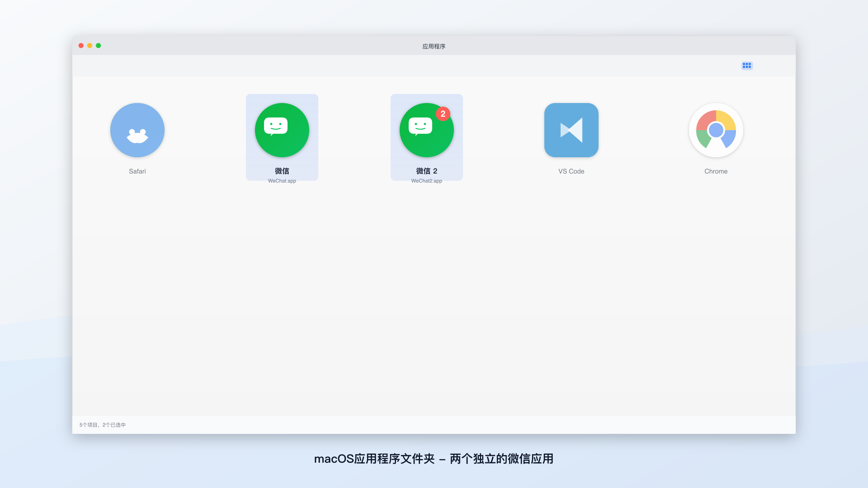868x488 pixels.
Task: Open the Safari application icon
Action: click(137, 130)
